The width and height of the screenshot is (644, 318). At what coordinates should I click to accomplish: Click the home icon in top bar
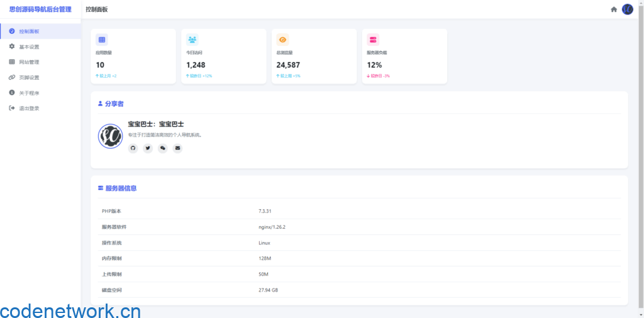coord(614,9)
